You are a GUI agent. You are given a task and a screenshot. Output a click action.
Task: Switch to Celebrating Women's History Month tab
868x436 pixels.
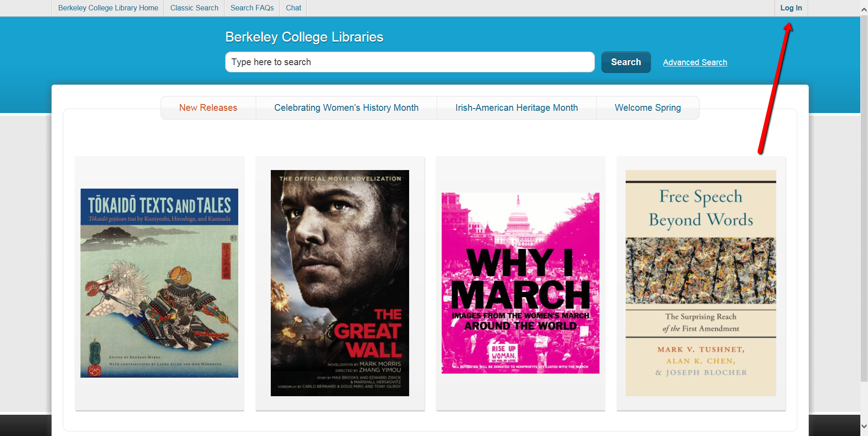pos(346,108)
